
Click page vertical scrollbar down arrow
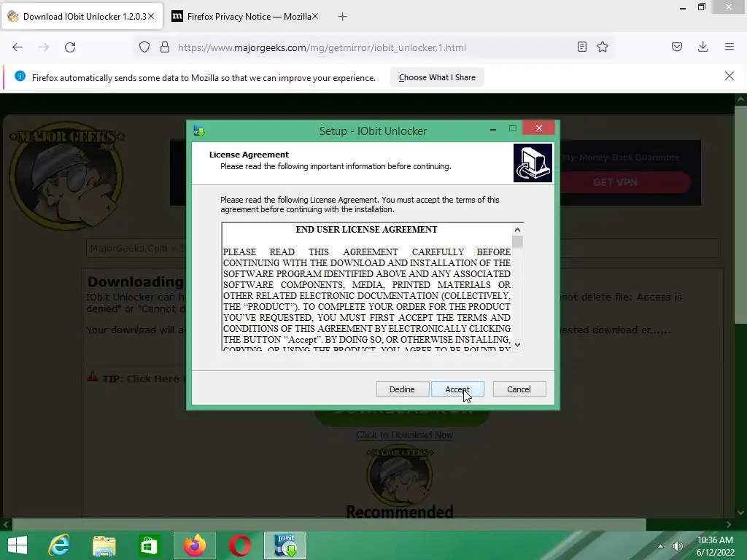[740, 513]
